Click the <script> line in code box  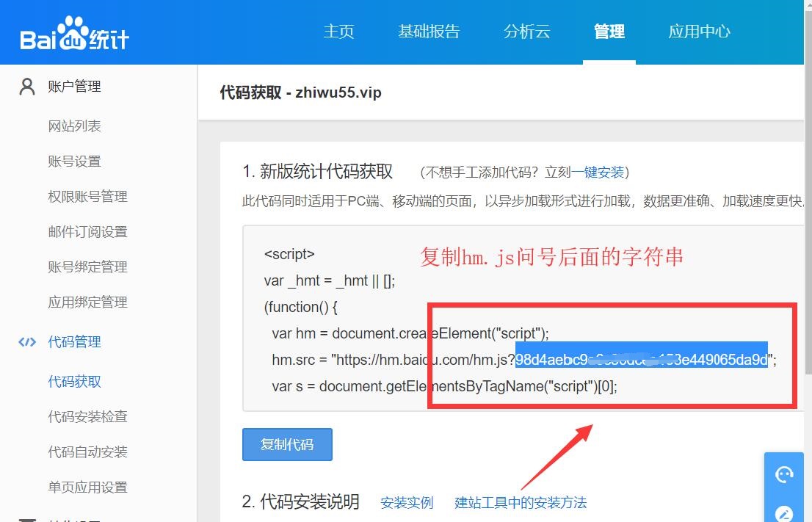tap(289, 254)
